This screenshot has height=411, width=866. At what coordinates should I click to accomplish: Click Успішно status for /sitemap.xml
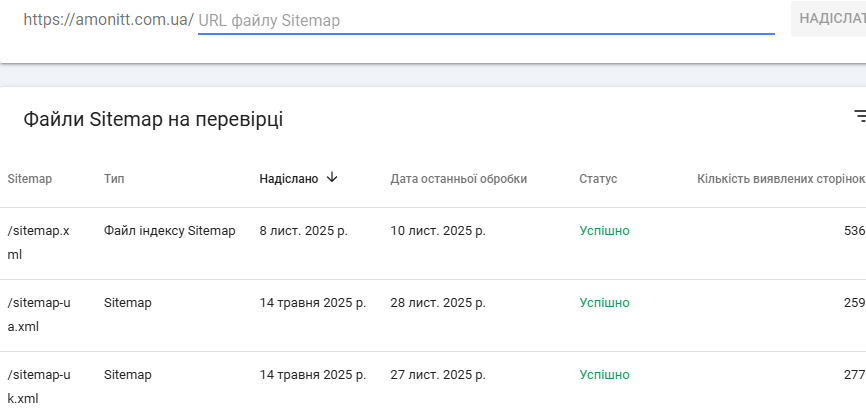click(x=604, y=231)
